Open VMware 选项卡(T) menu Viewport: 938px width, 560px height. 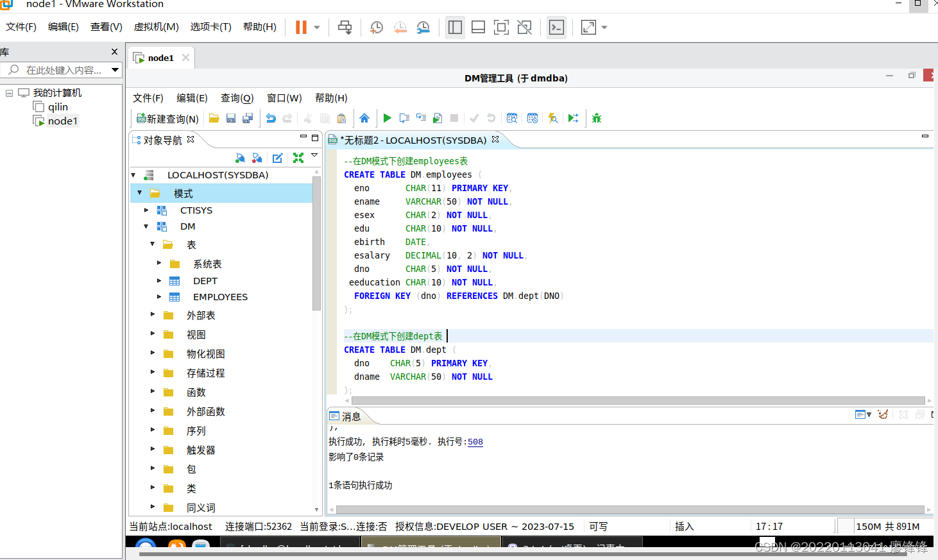(x=210, y=26)
